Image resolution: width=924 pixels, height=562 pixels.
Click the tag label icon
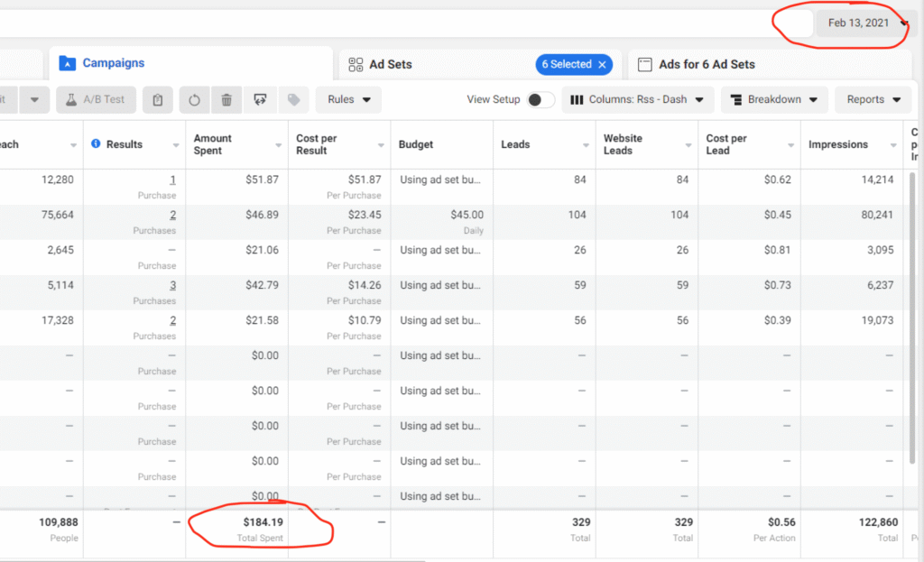coord(293,99)
